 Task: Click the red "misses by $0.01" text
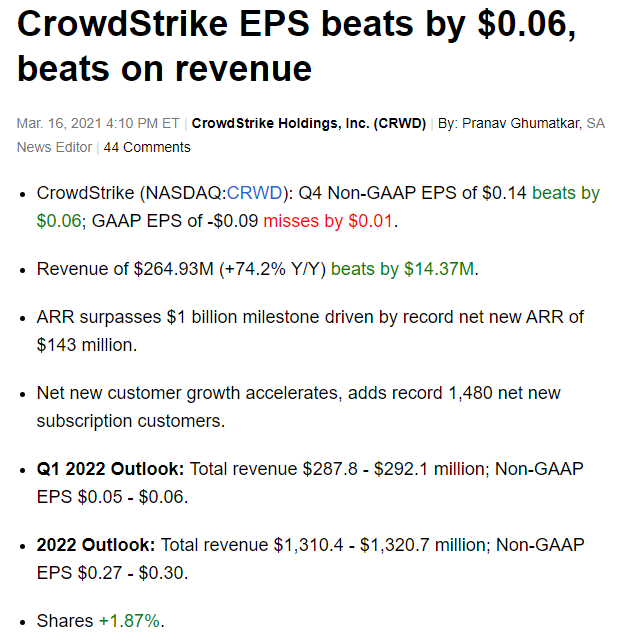(x=329, y=220)
